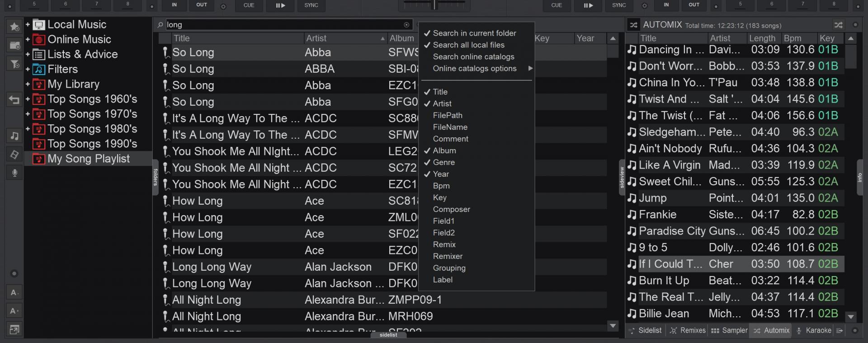This screenshot has width=868, height=343.
Task: Click the search magnifier icon
Action: click(x=160, y=25)
